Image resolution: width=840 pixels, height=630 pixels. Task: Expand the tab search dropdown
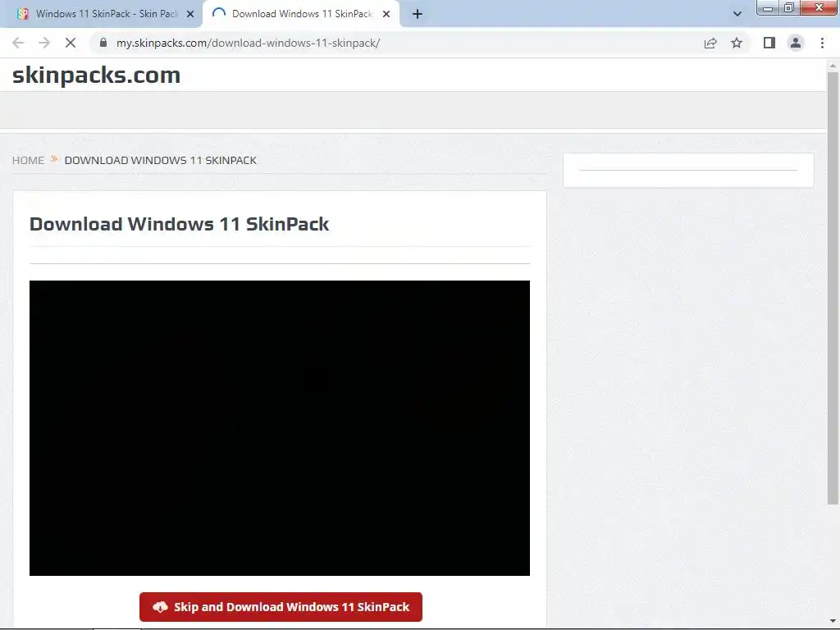coord(737,14)
